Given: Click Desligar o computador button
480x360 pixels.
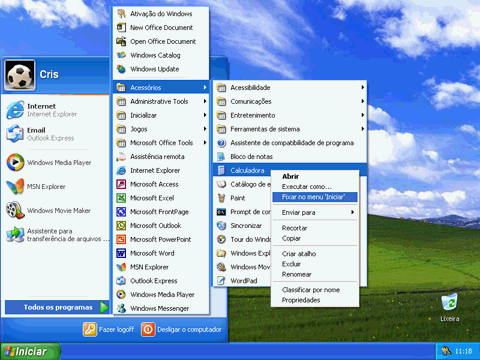Looking at the screenshot, I should click(182, 329).
